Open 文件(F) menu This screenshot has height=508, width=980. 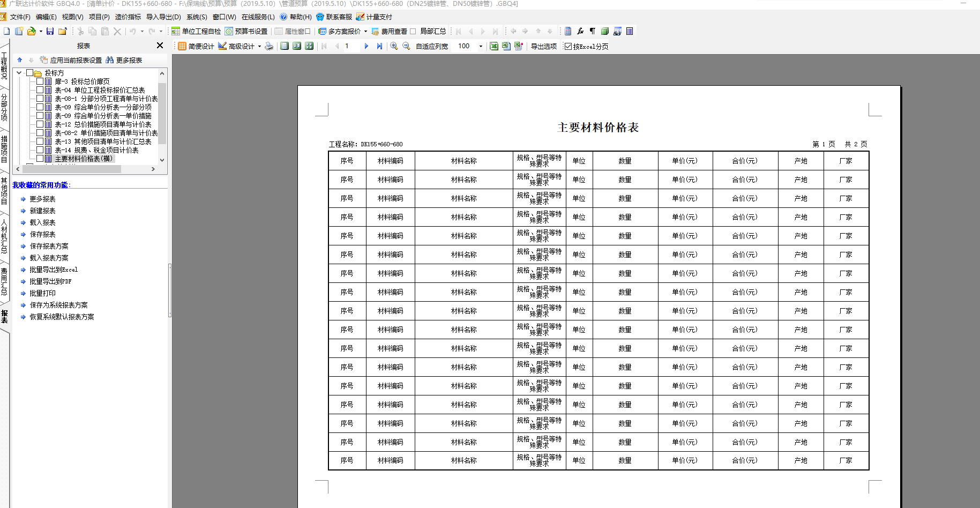(x=20, y=17)
